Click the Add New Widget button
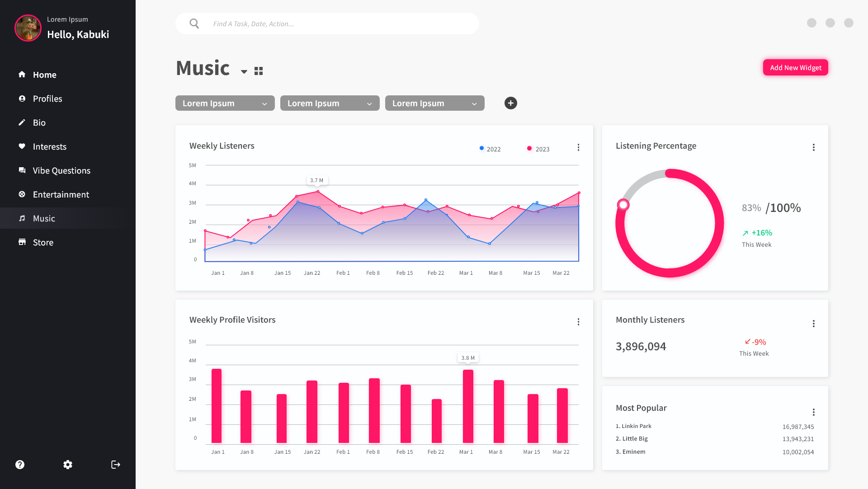The width and height of the screenshot is (868, 489). click(795, 67)
